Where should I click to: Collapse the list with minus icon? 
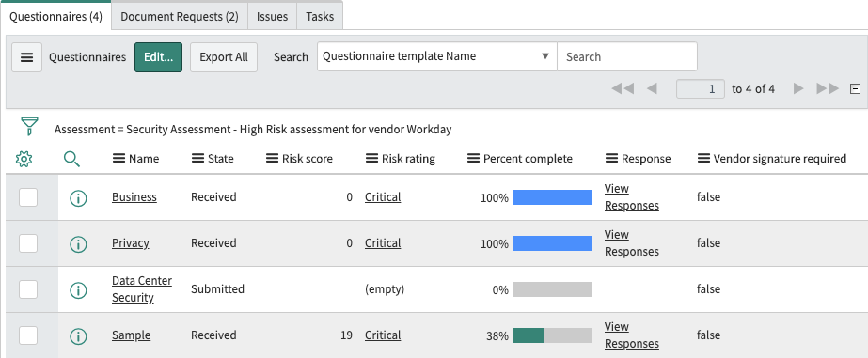tap(855, 89)
